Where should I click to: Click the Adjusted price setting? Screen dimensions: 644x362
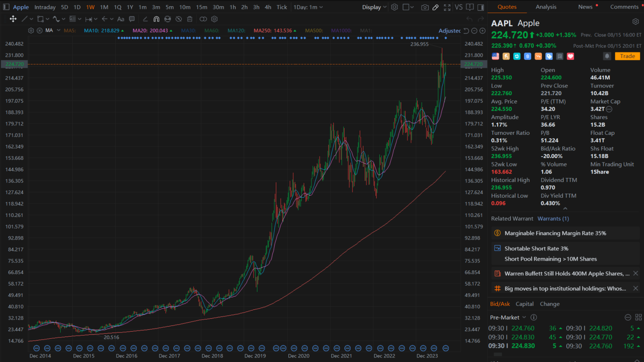point(449,31)
